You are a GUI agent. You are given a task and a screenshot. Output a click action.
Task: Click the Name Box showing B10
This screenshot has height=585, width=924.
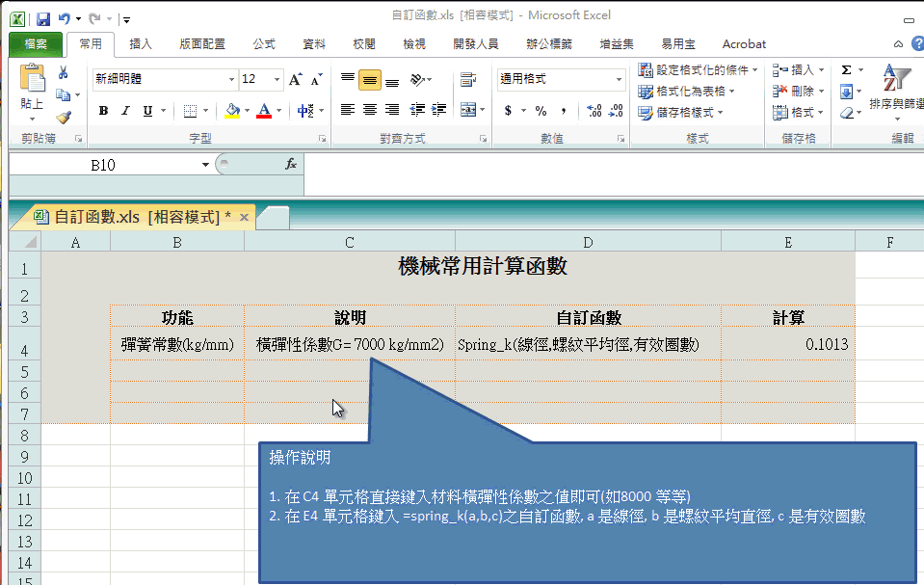(103, 165)
